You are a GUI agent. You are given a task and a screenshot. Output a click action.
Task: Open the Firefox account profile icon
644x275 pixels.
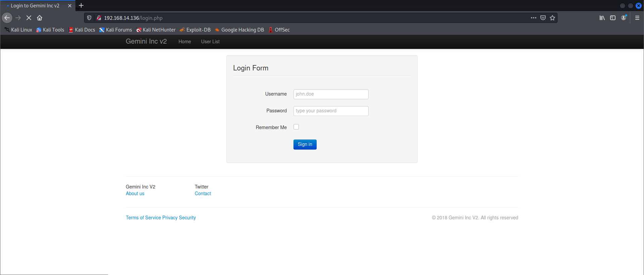pos(624,18)
